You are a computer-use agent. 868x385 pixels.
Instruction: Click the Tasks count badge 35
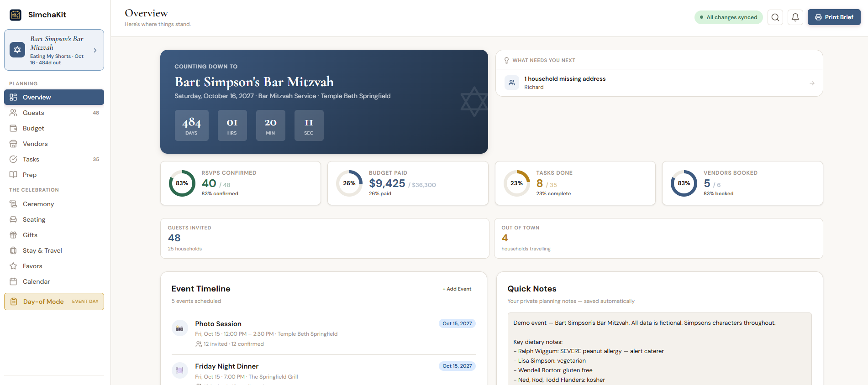[96, 159]
